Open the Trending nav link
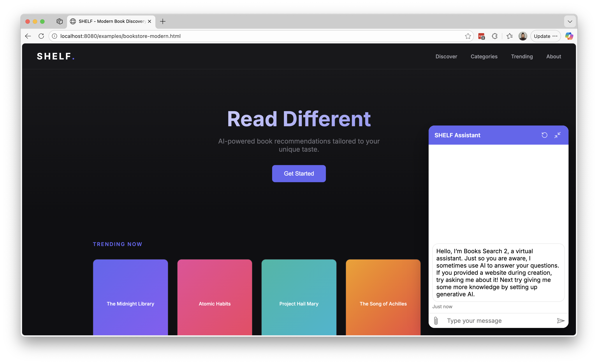Screen dimensions: 598x364 522,56
